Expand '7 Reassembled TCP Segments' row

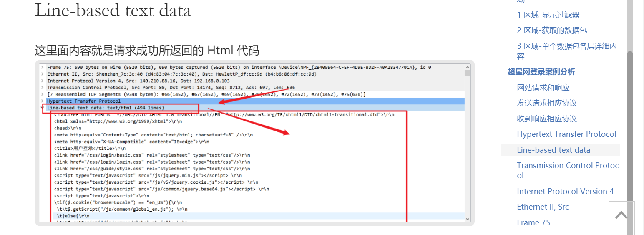(x=42, y=94)
